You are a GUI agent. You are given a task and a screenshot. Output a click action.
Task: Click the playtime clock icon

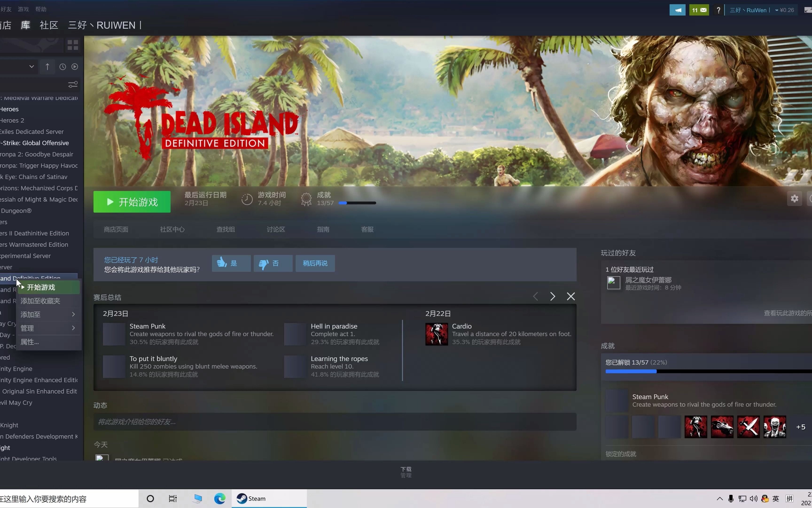click(x=247, y=199)
